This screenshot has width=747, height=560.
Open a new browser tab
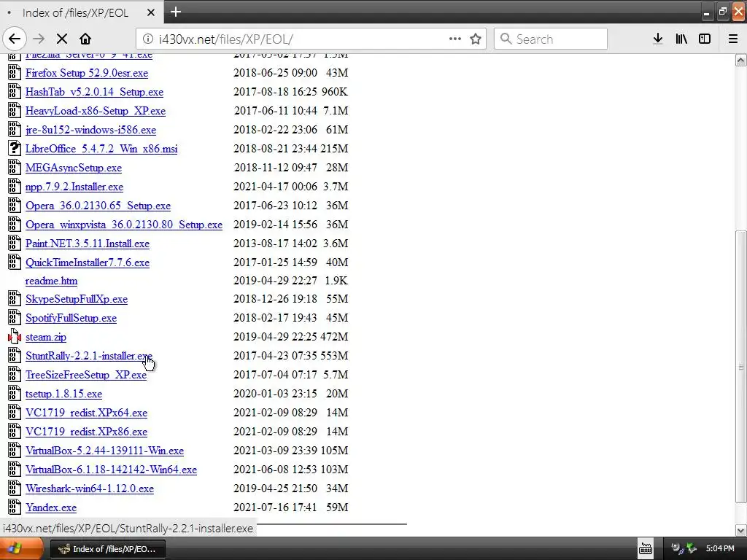click(176, 12)
